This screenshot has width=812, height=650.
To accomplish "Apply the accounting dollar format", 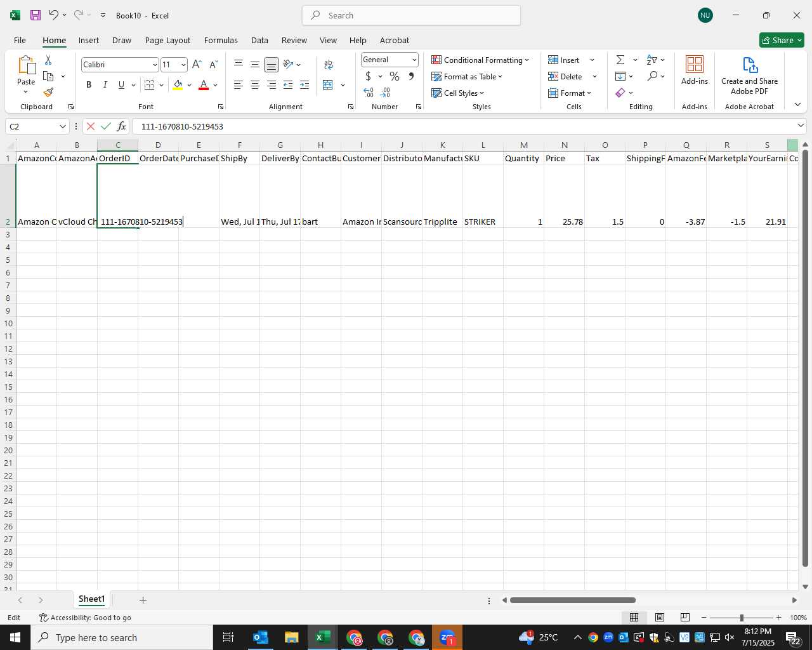I will click(x=368, y=76).
